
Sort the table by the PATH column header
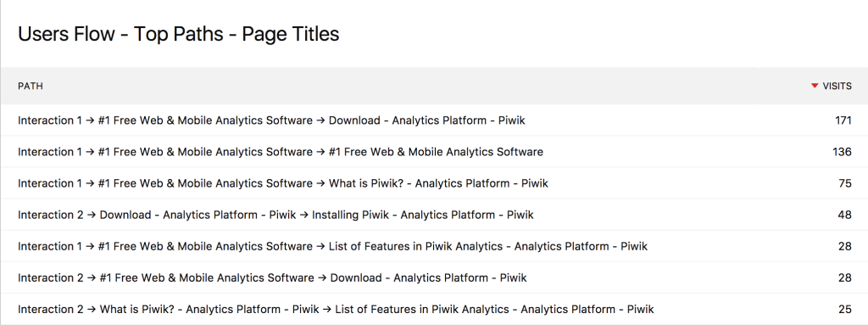pos(31,86)
